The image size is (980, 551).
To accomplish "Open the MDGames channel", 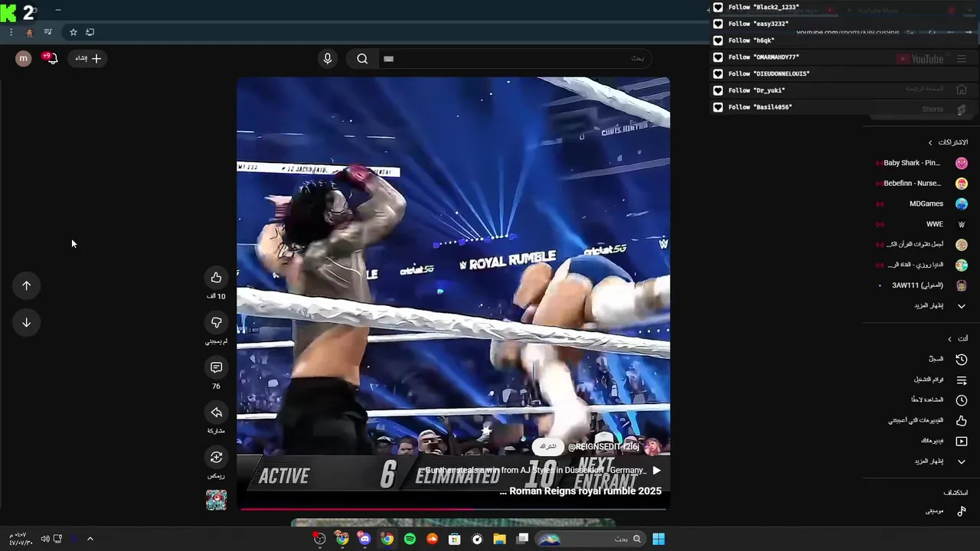I will click(x=921, y=204).
